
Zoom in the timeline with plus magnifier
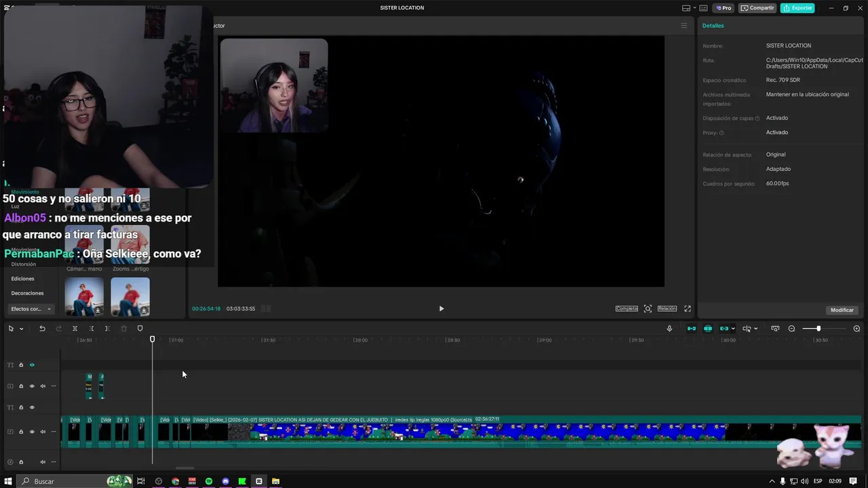(x=856, y=329)
